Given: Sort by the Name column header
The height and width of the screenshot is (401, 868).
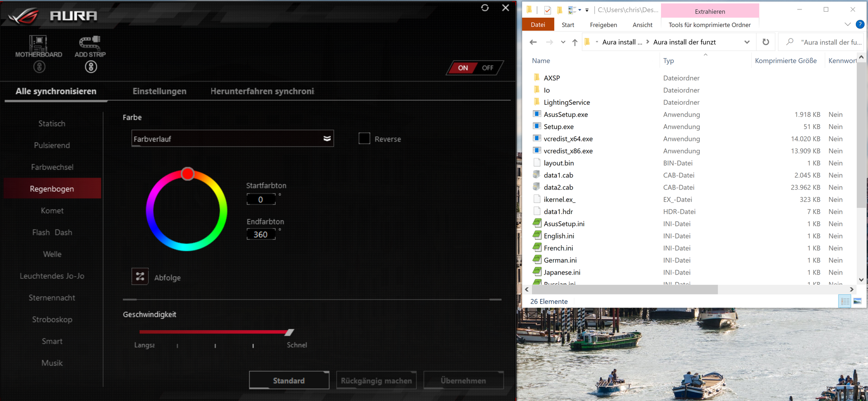Looking at the screenshot, I should coord(541,61).
